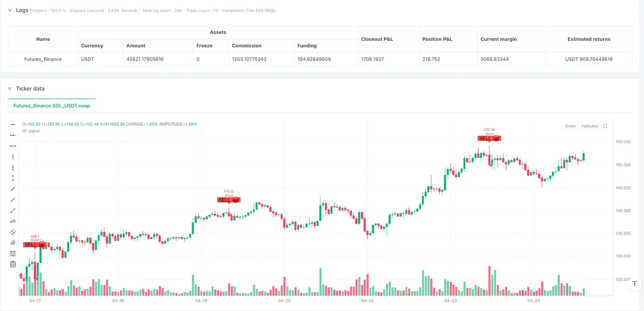Select the horizontal line drawing tool
The image size is (644, 311).
pyautogui.click(x=13, y=135)
